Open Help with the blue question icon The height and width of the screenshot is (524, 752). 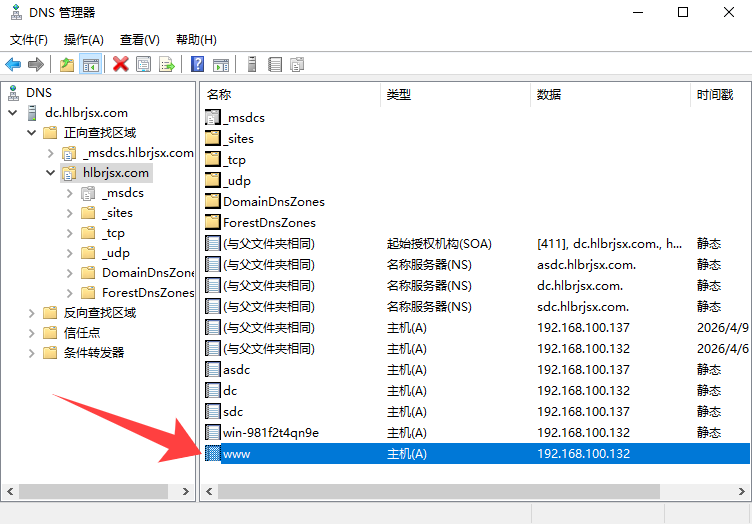coord(197,64)
